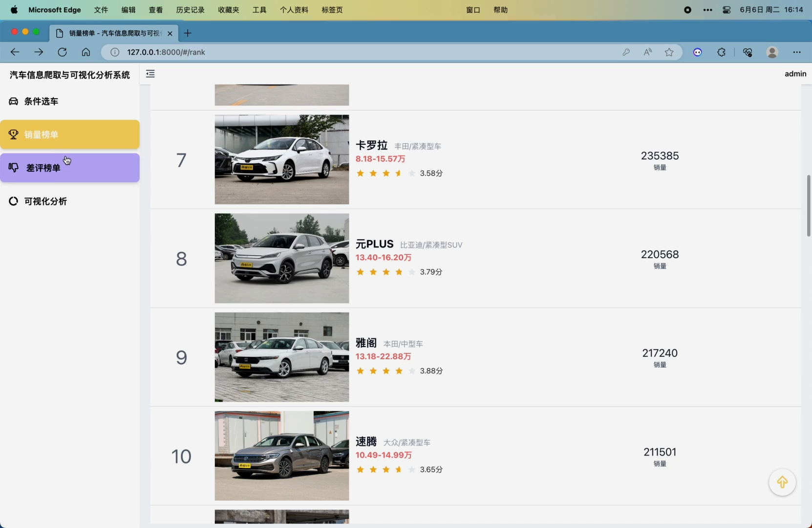
Task: Open the admin user menu
Action: click(795, 74)
